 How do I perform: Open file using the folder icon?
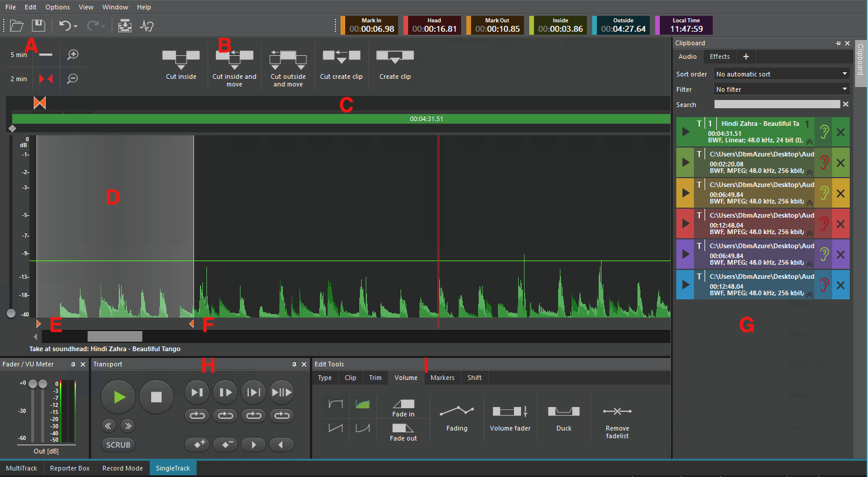tap(16, 26)
